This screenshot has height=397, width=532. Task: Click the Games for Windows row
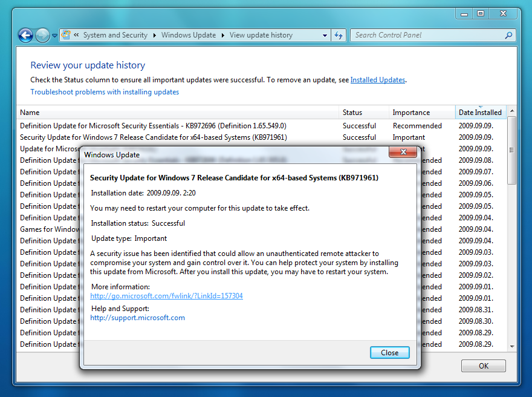pos(50,229)
